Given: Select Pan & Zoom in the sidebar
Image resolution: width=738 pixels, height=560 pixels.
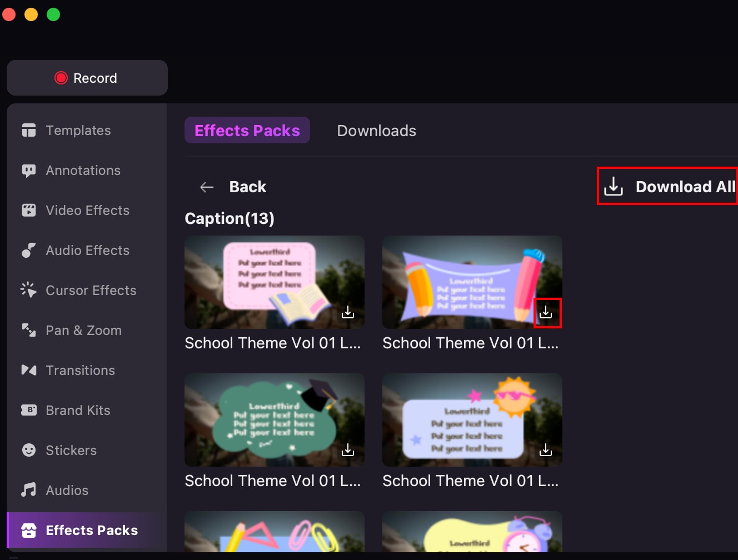Looking at the screenshot, I should (x=83, y=331).
